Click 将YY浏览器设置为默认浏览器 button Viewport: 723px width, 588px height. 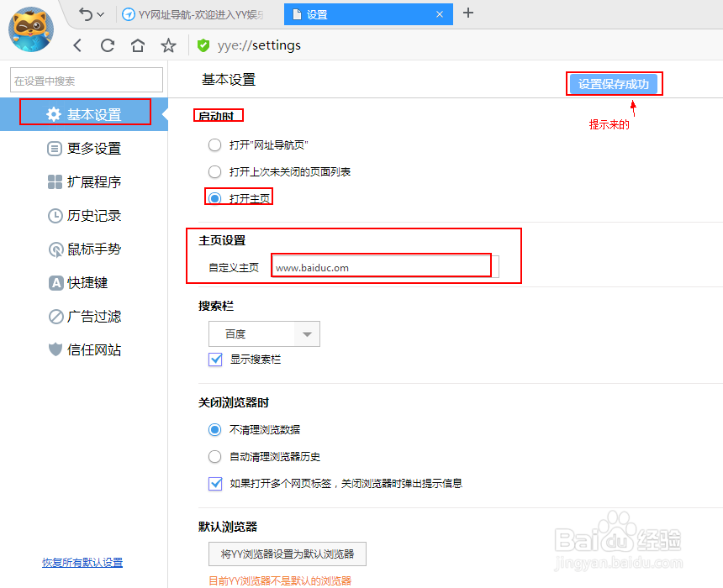tap(287, 554)
